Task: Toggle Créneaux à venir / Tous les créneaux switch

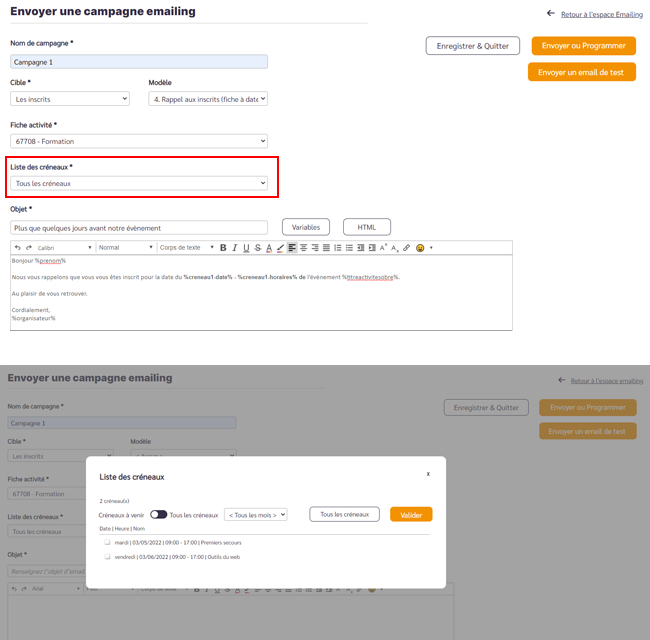Action: [158, 514]
